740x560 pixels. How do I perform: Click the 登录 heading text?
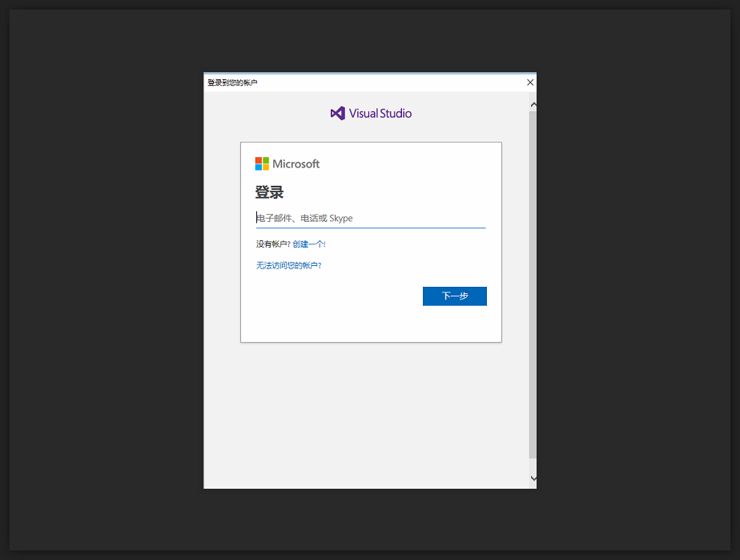coord(269,192)
